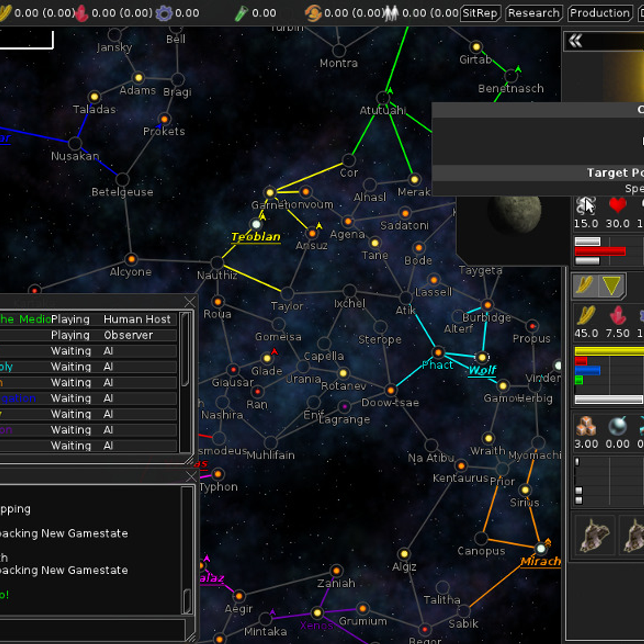Select the Wolf star system
The width and height of the screenshot is (644, 644).
pos(482,357)
